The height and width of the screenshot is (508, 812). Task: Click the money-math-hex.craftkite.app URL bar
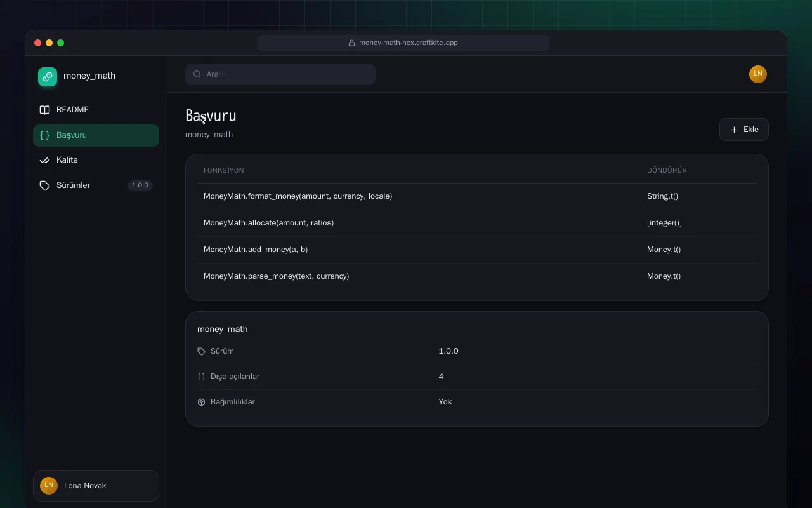(403, 43)
